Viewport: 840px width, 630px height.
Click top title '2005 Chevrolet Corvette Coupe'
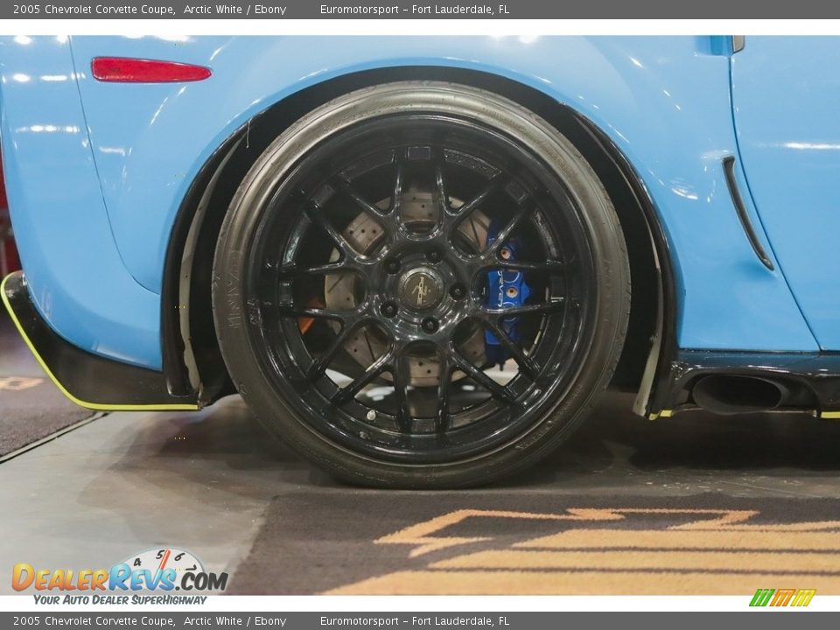pyautogui.click(x=93, y=10)
